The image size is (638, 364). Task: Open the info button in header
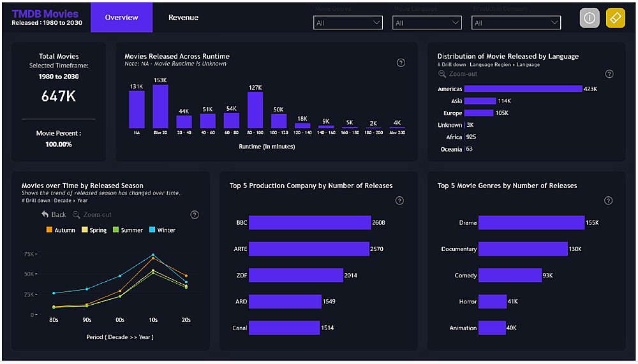[589, 18]
